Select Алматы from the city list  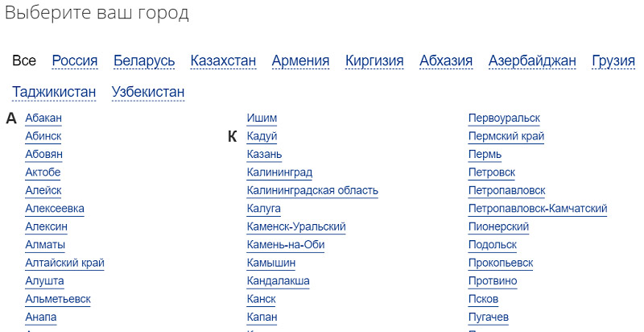coord(45,244)
